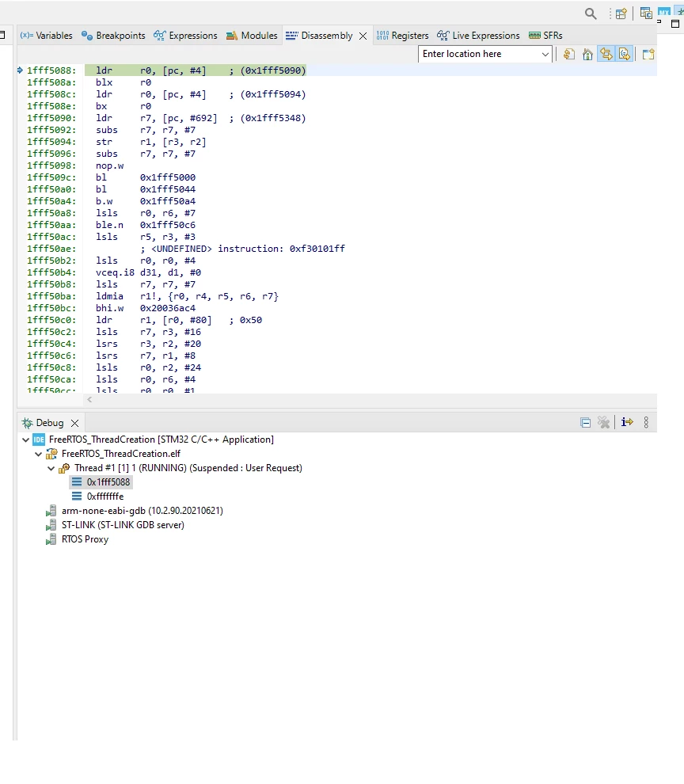This screenshot has height=784, width=684.
Task: Collapse the FreeRTOS_ThreadCreation application node
Action: pos(25,440)
